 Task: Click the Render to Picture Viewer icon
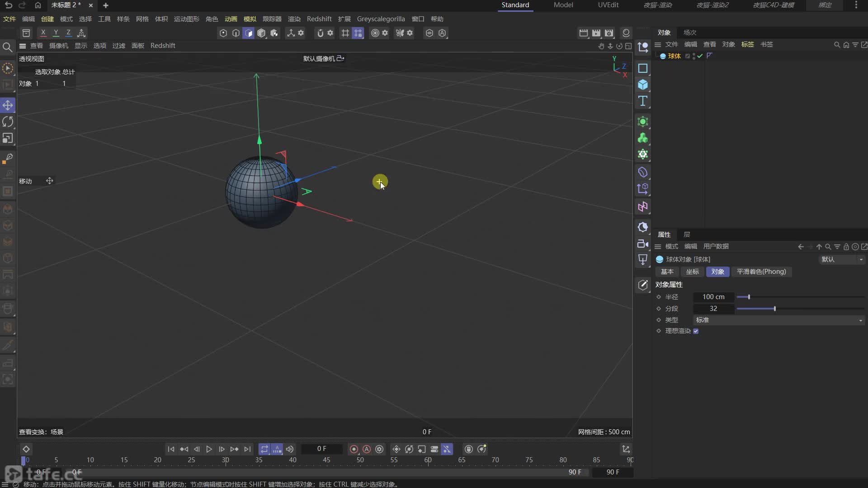click(596, 33)
